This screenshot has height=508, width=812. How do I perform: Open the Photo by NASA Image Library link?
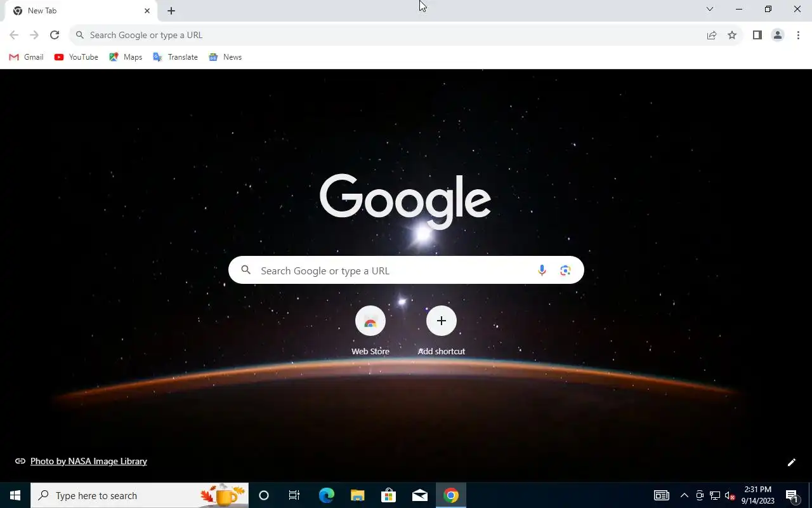pyautogui.click(x=89, y=462)
